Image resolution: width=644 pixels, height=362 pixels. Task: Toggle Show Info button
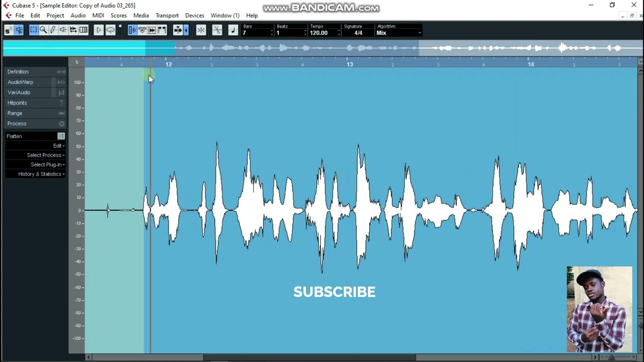click(142, 30)
